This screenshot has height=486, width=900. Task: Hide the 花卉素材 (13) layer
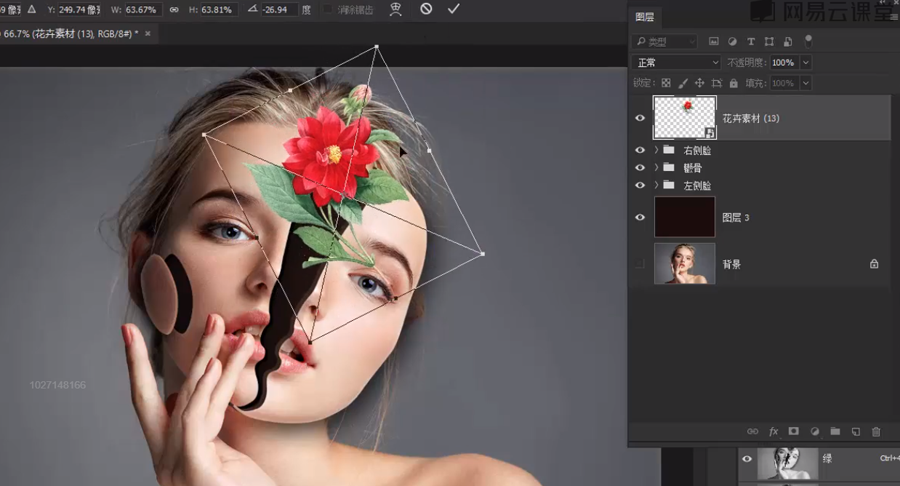[640, 118]
